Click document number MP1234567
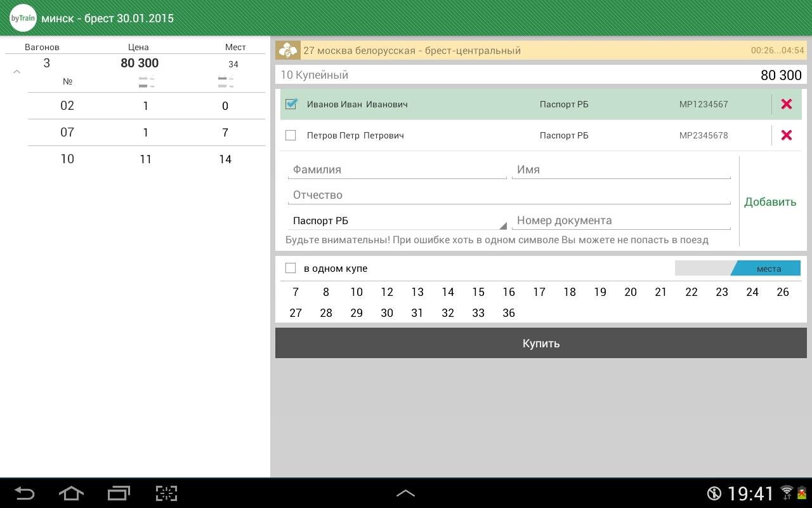Screen dimensions: 812x508 point(704,104)
